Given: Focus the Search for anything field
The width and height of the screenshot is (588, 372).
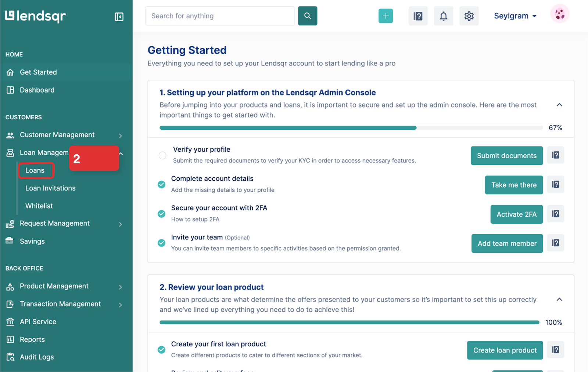Looking at the screenshot, I should tap(220, 16).
